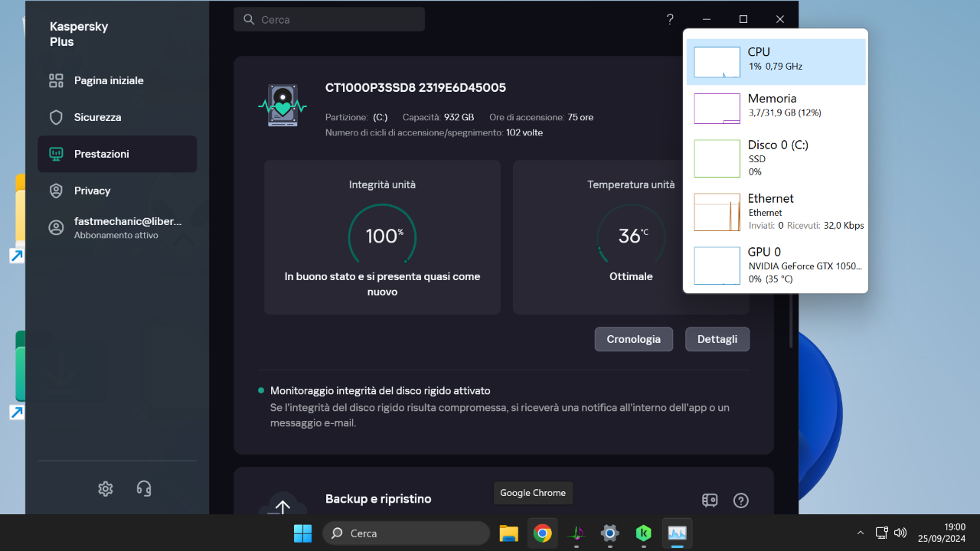
Task: Click the volume speaker tray icon
Action: (900, 533)
